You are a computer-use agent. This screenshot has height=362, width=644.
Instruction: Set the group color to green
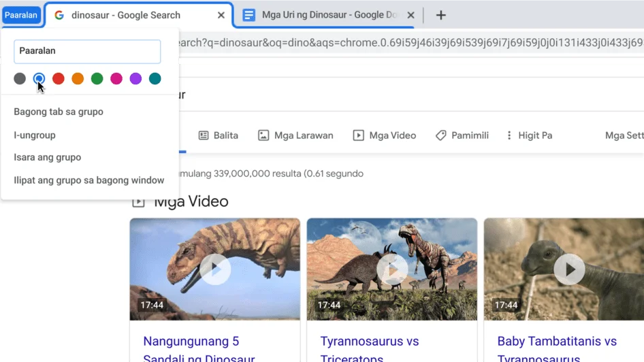tap(97, 79)
